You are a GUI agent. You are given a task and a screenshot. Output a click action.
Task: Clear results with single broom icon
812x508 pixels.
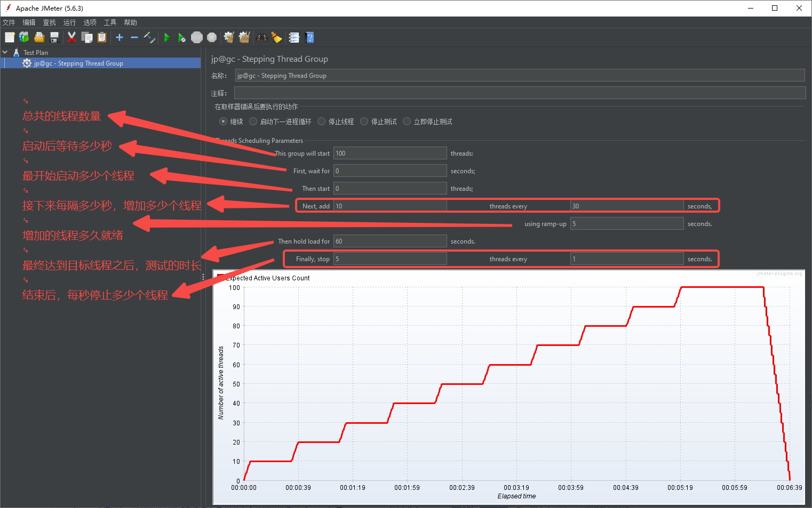229,37
